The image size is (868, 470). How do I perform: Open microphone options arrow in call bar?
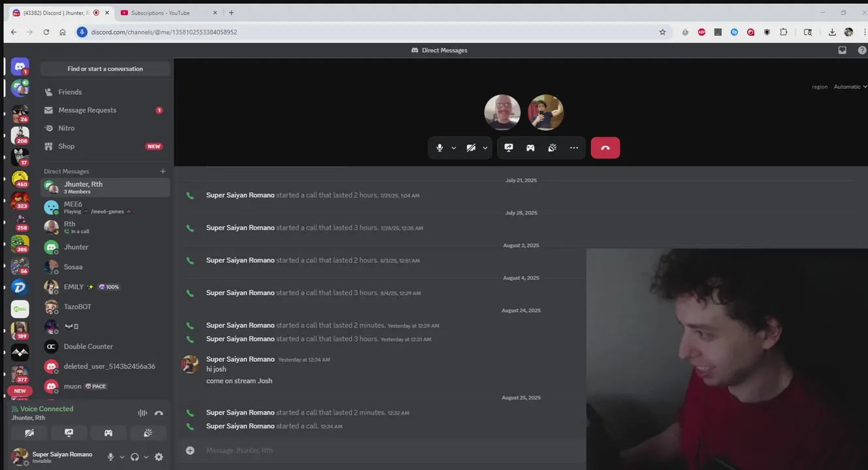point(454,148)
